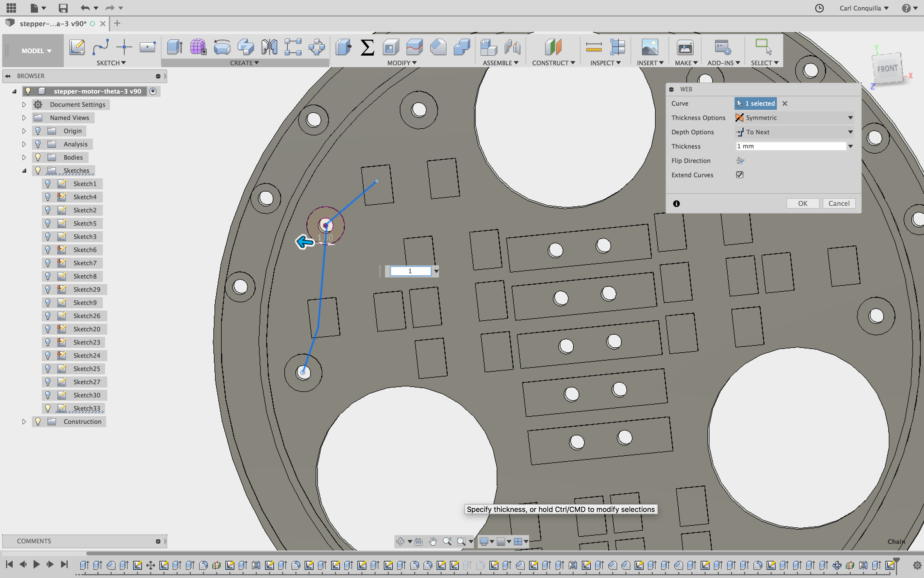Select the Mirror tool icon
The width and height of the screenshot is (924, 578).
(269, 47)
